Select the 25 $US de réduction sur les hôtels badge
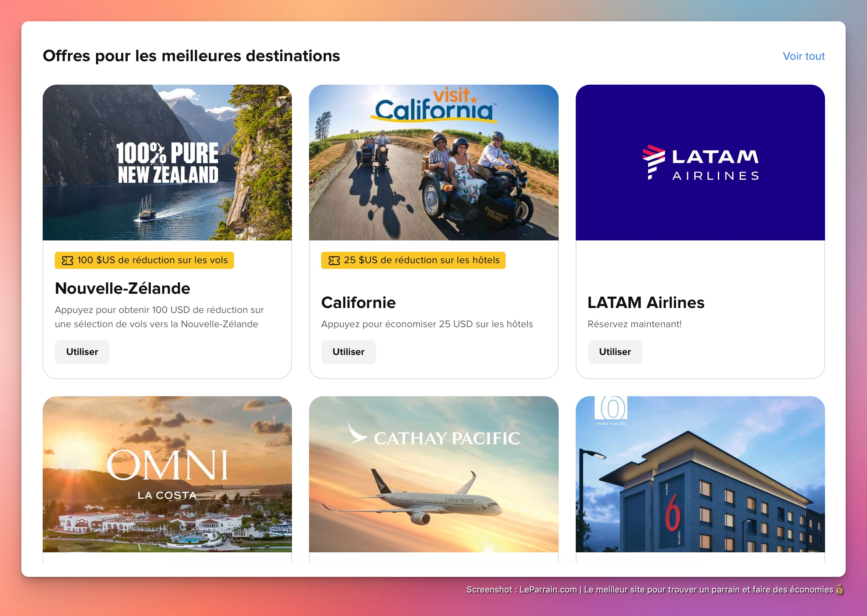867x616 pixels. tap(413, 261)
